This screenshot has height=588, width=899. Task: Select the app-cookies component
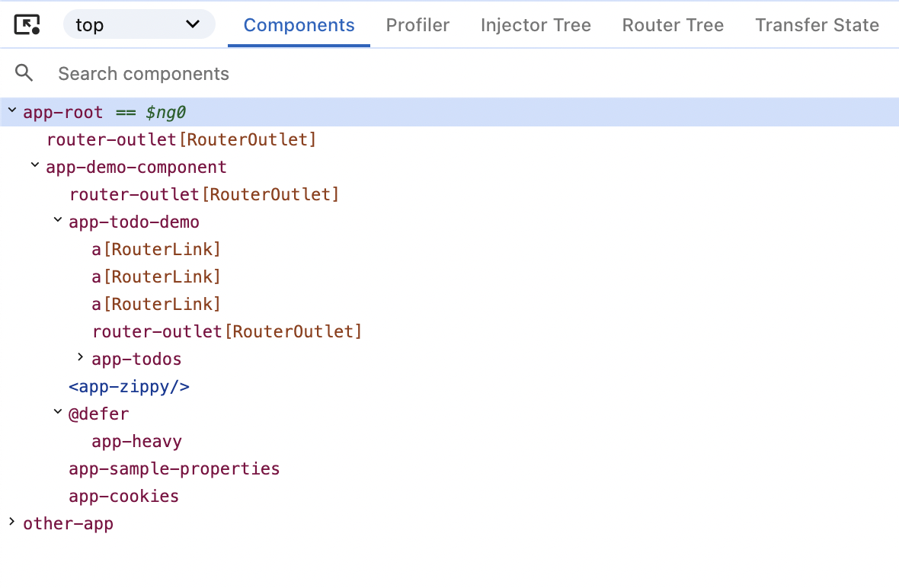coord(123,496)
